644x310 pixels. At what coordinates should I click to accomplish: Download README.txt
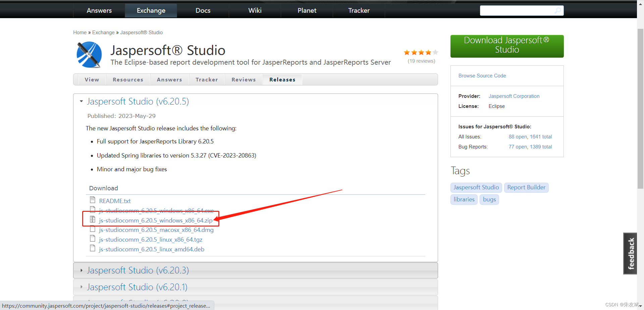click(x=115, y=201)
